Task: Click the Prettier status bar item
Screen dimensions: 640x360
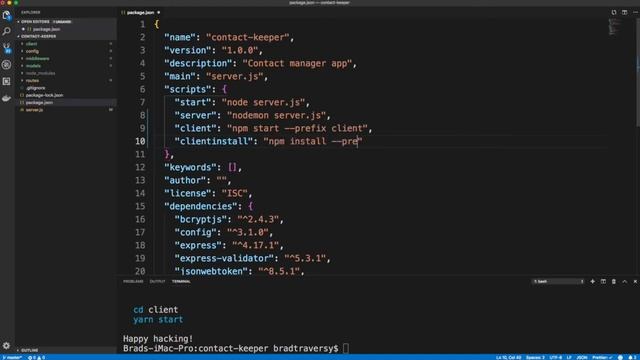Action: tap(602, 357)
